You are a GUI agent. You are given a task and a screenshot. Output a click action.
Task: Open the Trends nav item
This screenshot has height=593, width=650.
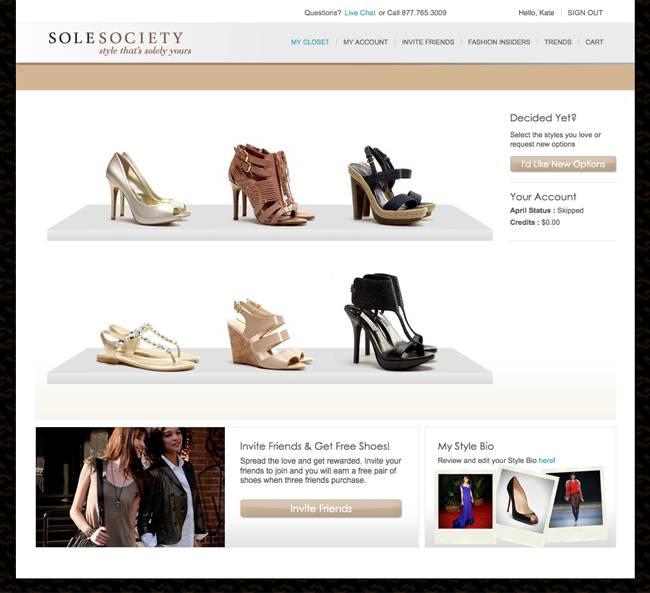click(558, 42)
